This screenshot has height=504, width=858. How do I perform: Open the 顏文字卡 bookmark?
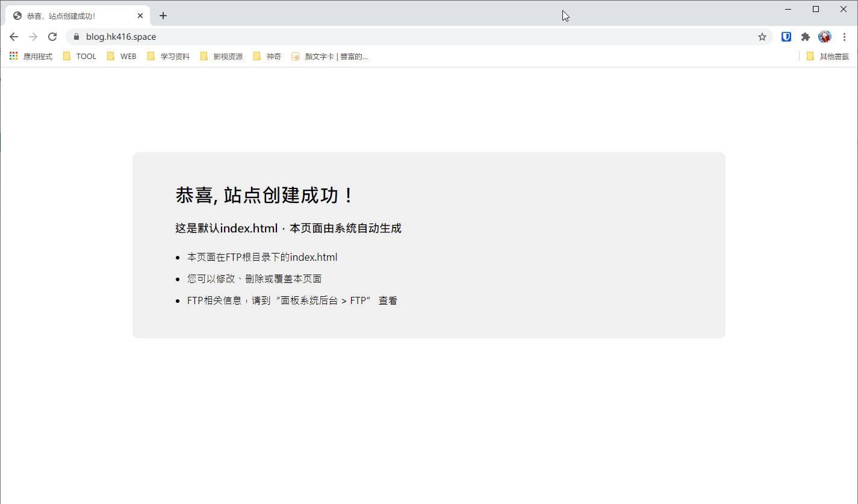[x=329, y=56]
